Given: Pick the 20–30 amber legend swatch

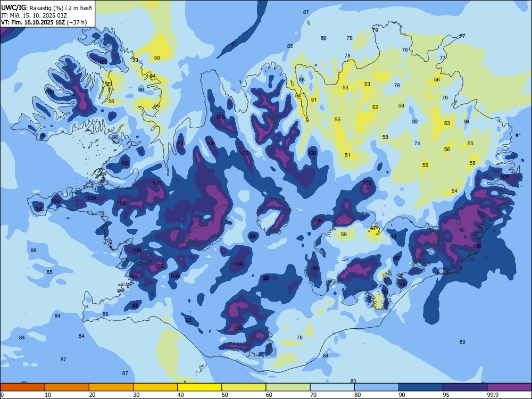Looking at the screenshot, I should click(111, 387).
